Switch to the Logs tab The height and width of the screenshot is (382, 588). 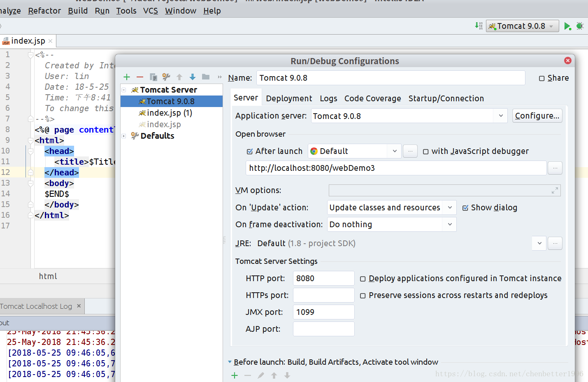click(x=328, y=98)
